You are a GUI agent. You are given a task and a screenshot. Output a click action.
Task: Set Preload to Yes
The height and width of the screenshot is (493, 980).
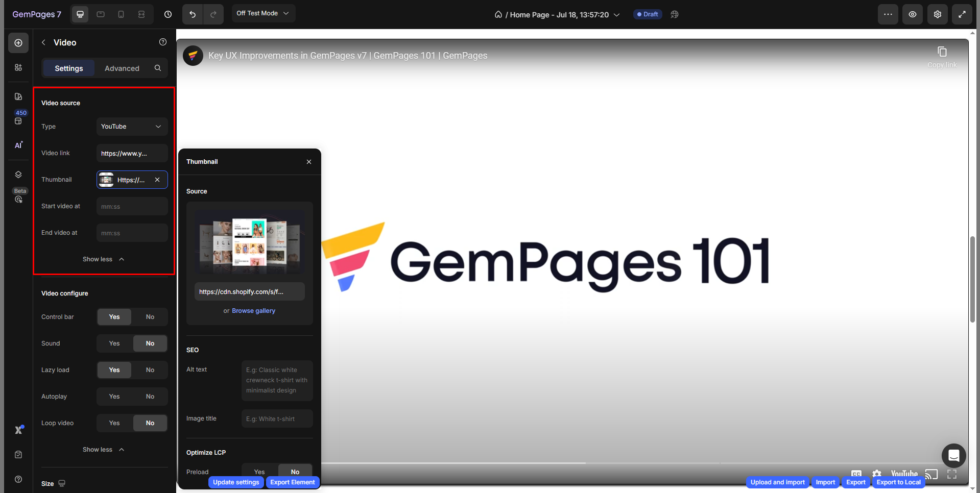(259, 472)
